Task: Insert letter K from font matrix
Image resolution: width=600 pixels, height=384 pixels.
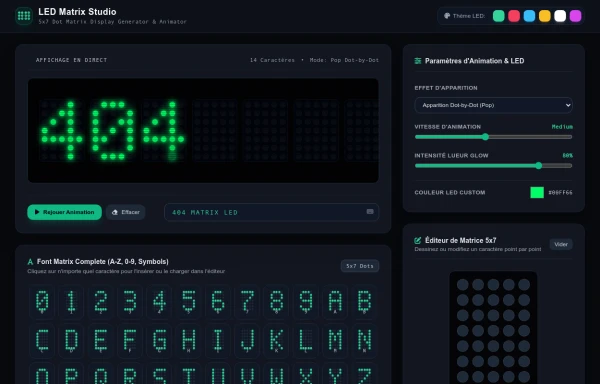Action: [x=276, y=341]
